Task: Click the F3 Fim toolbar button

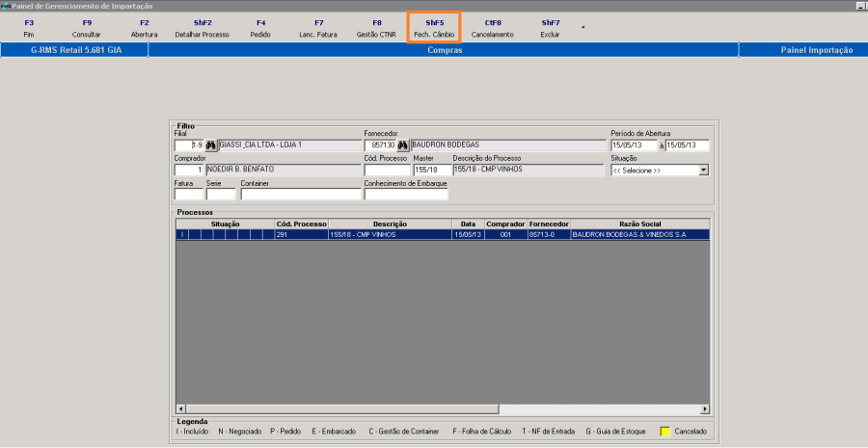Action: (29, 29)
